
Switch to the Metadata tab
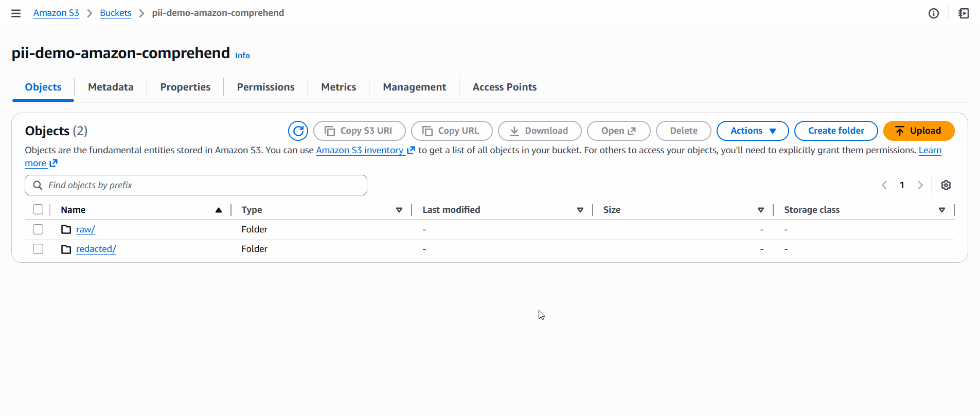point(111,87)
